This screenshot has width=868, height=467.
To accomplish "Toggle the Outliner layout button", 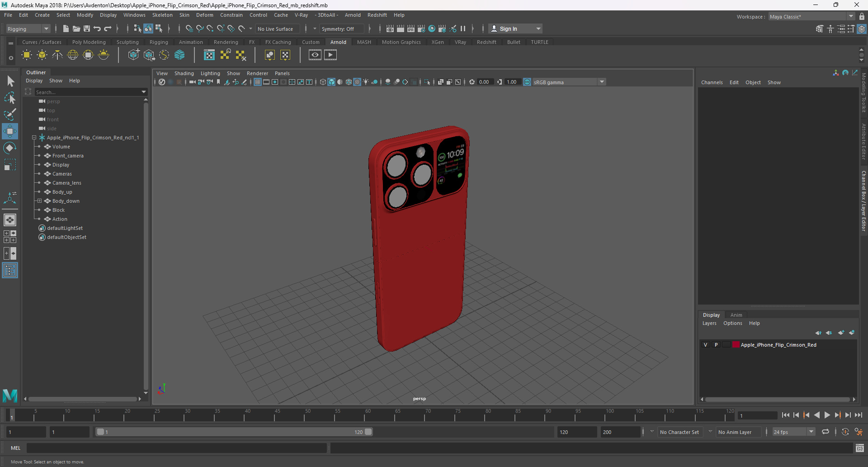I will coord(10,270).
